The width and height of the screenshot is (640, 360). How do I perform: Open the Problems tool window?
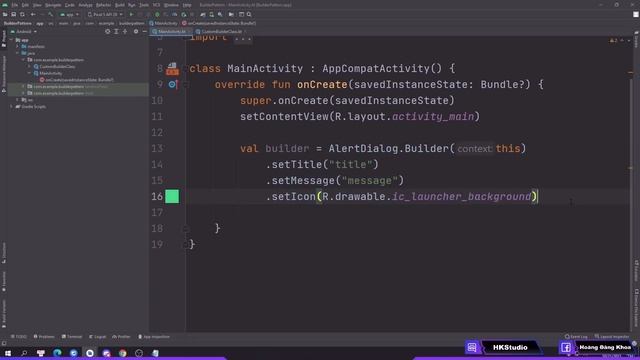click(x=44, y=337)
